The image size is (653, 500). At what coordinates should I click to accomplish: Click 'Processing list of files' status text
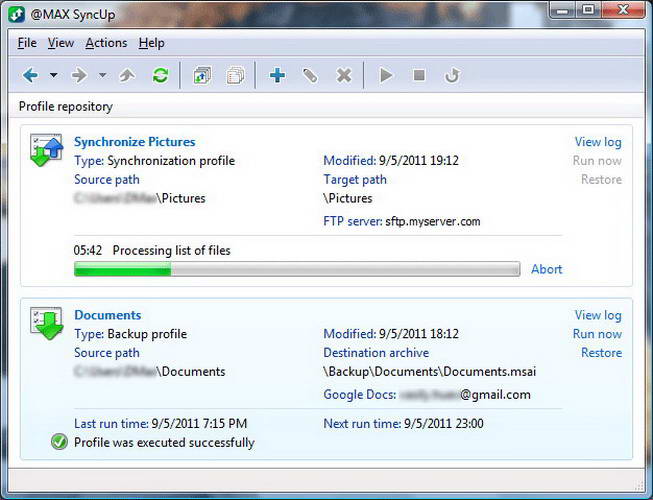(x=172, y=250)
